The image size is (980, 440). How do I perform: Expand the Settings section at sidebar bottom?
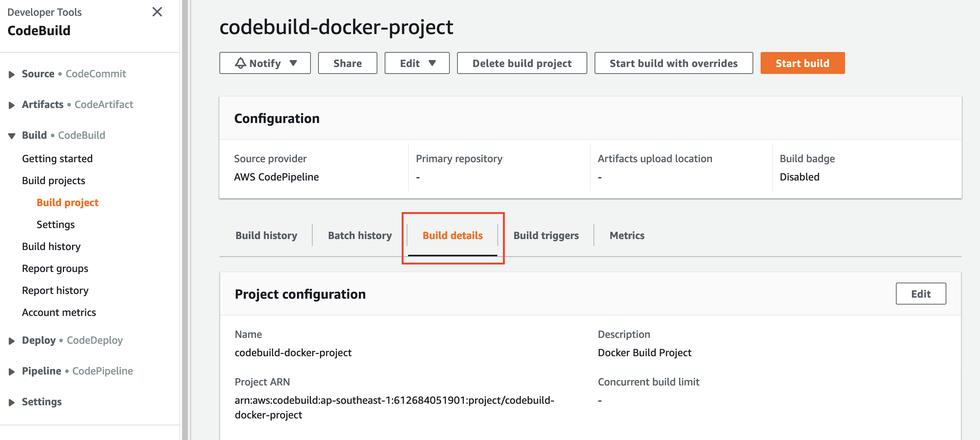(11, 402)
